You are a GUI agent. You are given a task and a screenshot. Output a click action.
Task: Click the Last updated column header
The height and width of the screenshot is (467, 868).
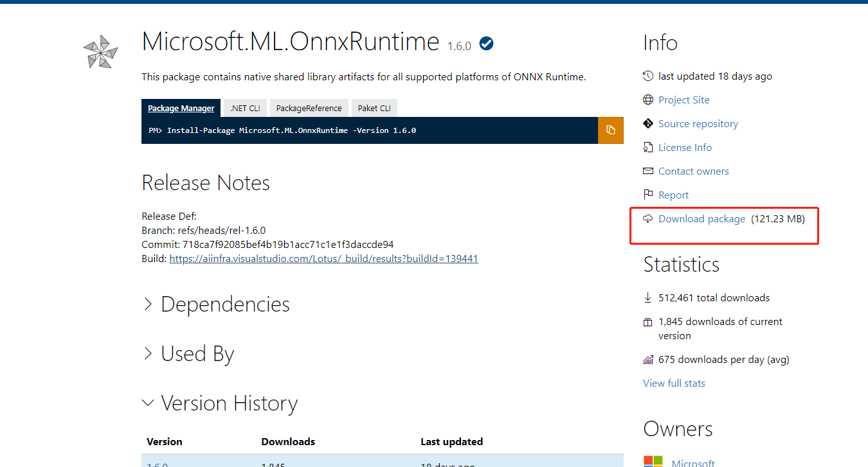[x=451, y=442]
